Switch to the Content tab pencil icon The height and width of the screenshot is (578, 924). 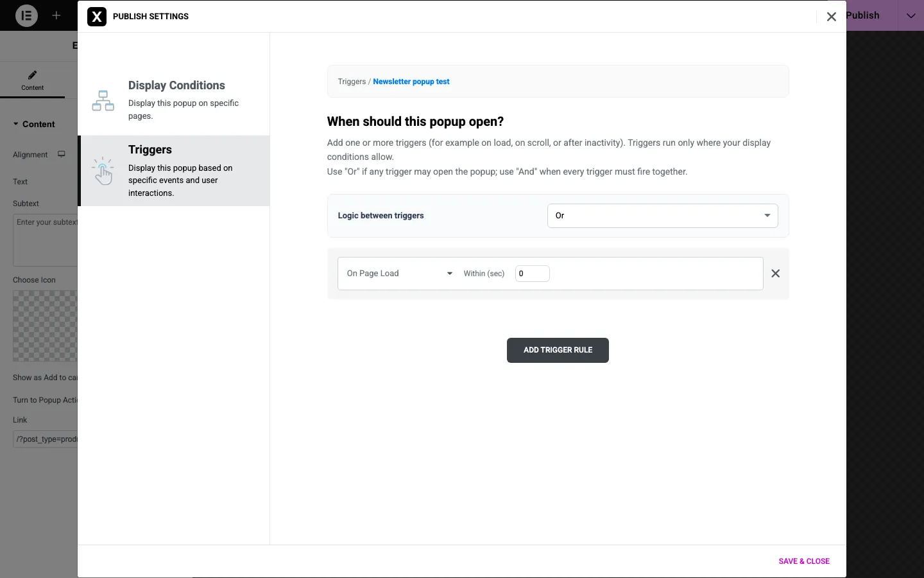coord(32,75)
